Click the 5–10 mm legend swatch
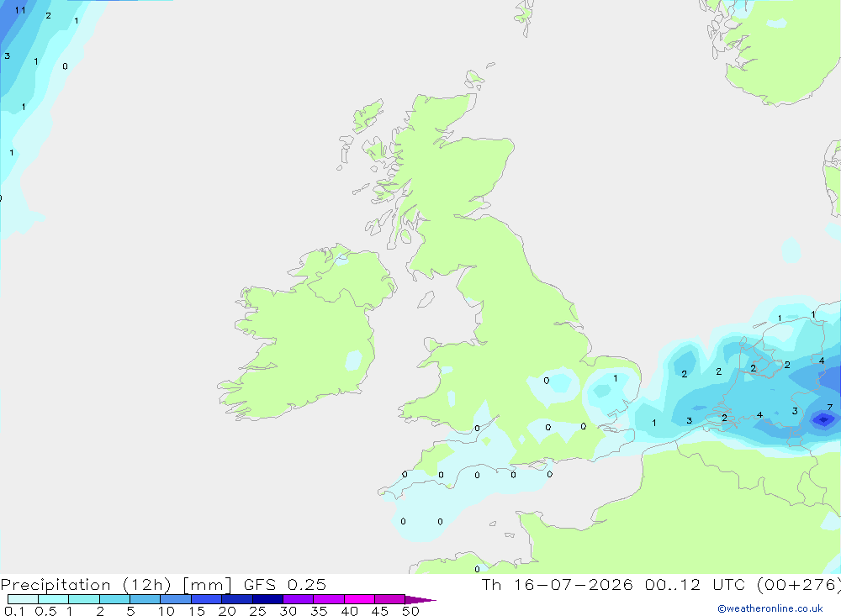 [145, 599]
